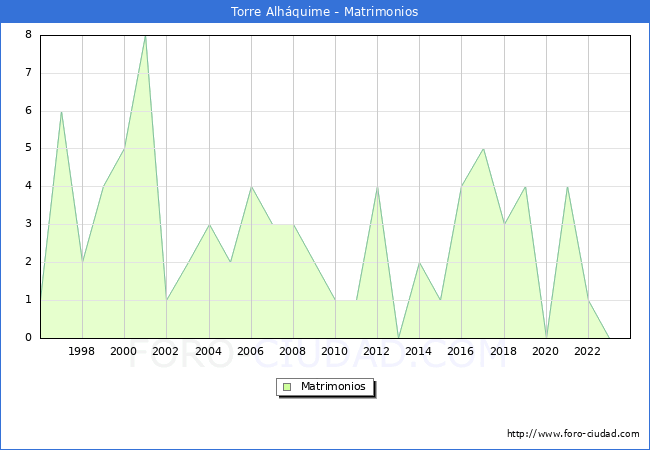This screenshot has width=650, height=450.
Task: Click the y-axis value 7
Action: (x=28, y=73)
